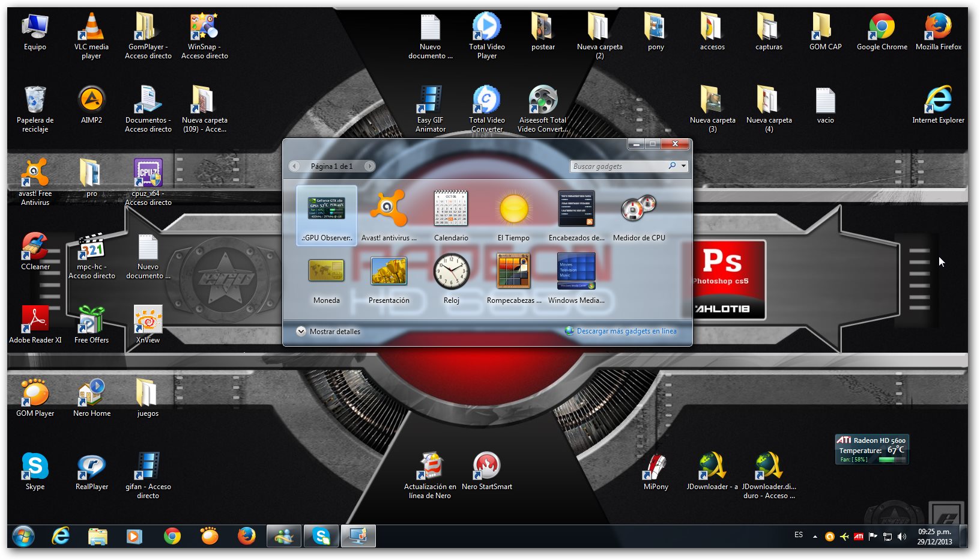The width and height of the screenshot is (980, 560).
Task: Go to previous gadget page arrow
Action: click(294, 166)
